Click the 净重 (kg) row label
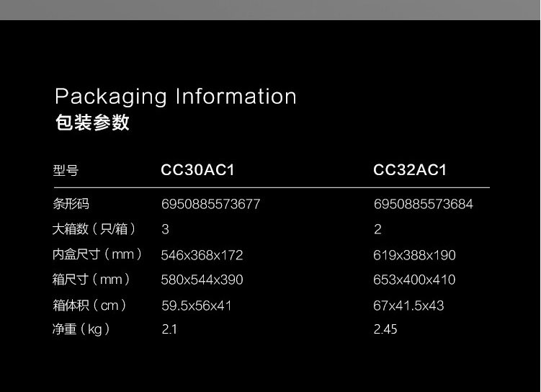 [x=81, y=330]
